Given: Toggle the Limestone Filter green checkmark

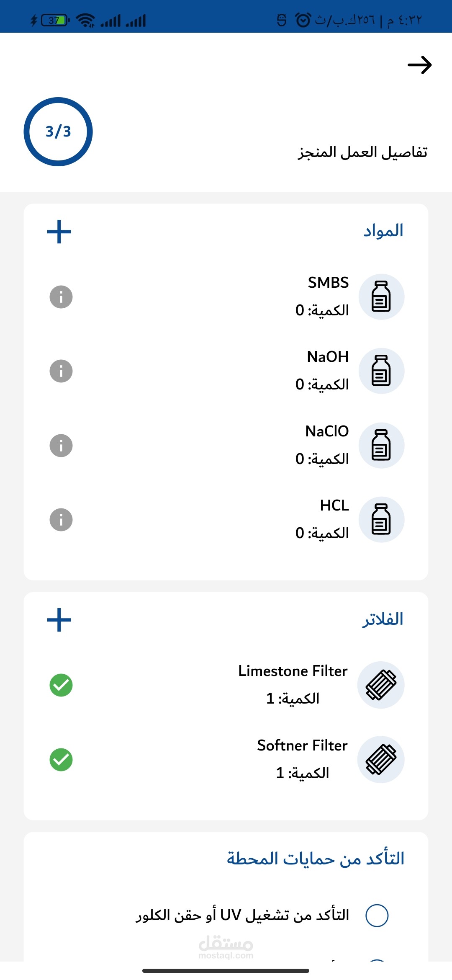Looking at the screenshot, I should 61,685.
